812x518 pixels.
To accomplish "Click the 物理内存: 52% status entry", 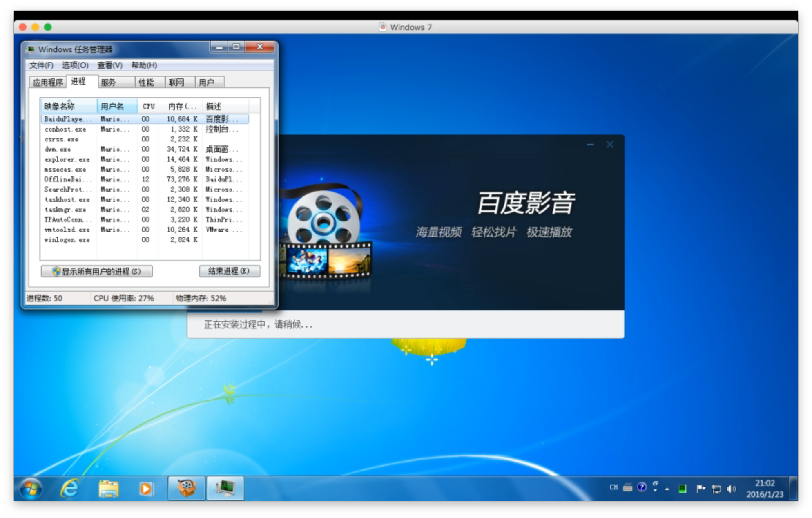I will click(x=201, y=298).
